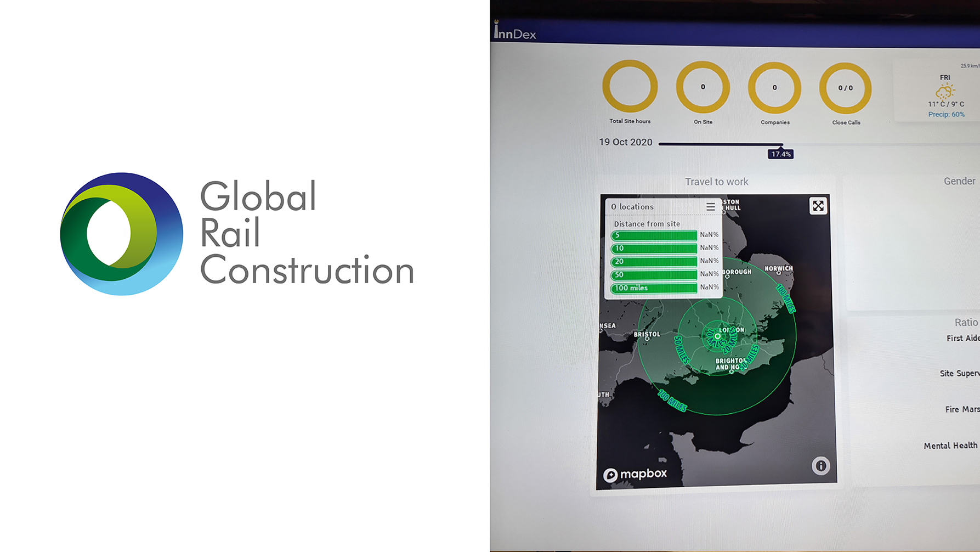Click the Bristol label on the map
Screen dimensions: 980x552
click(647, 334)
